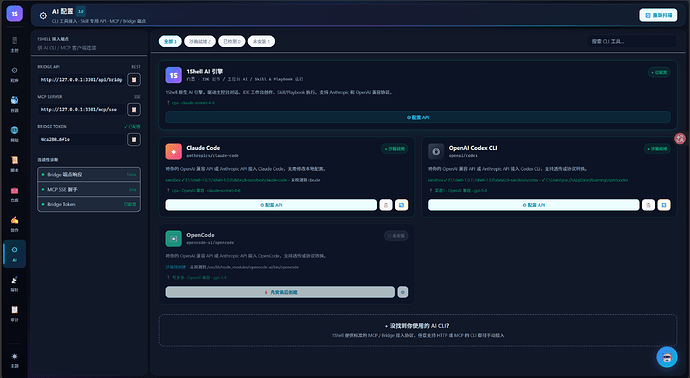Copy the MCP Server SSE URL
Screen dimensions: 690x378
[134, 110]
